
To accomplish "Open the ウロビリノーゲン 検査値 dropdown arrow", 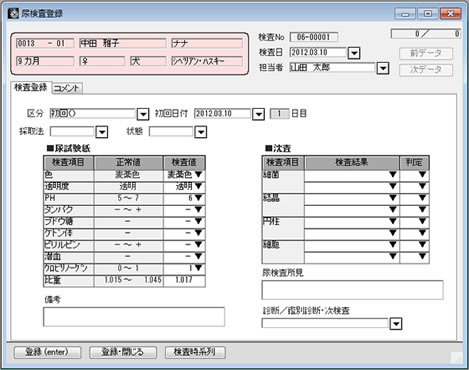I will tap(199, 268).
